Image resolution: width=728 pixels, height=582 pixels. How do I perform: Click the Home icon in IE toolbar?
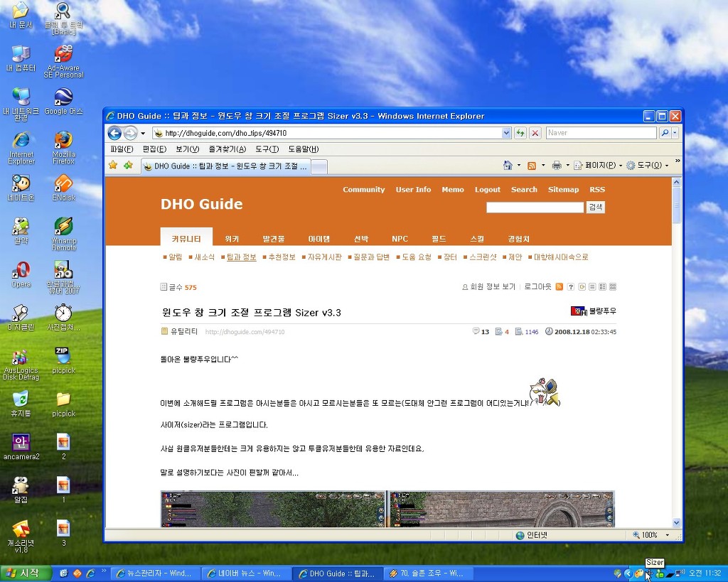(508, 166)
